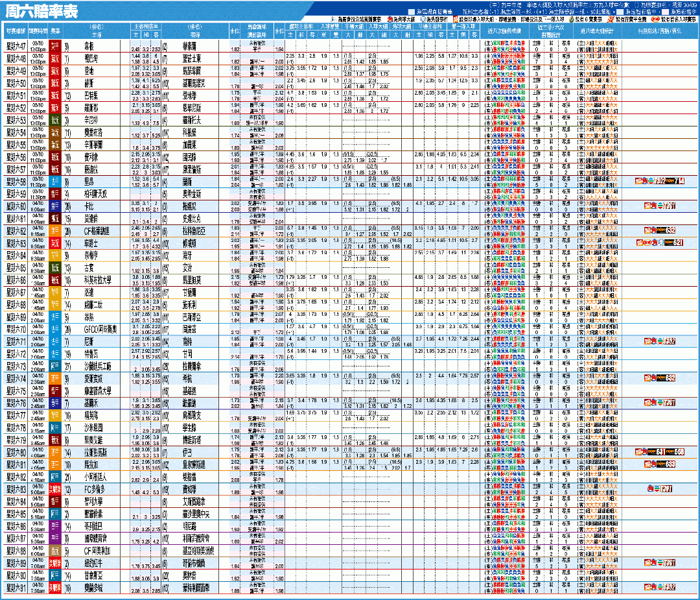
Task: Select the league badge in row 星期六59
Action: tap(55, 194)
